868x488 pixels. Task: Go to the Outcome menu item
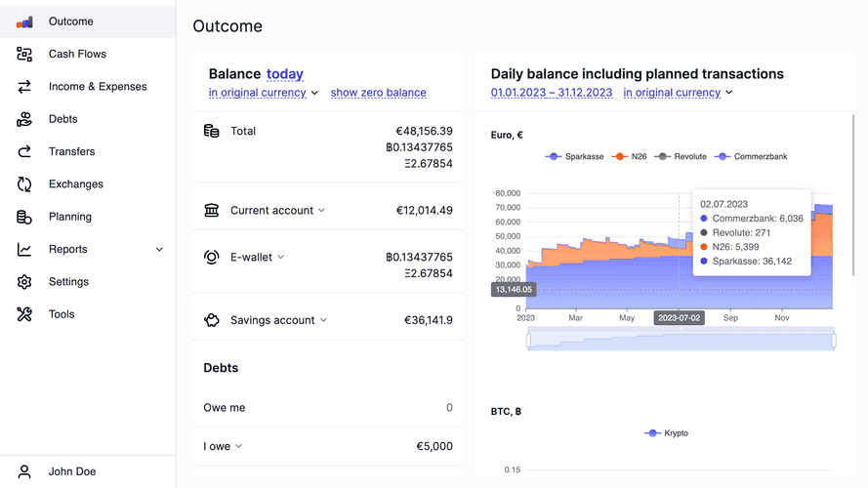tap(70, 21)
